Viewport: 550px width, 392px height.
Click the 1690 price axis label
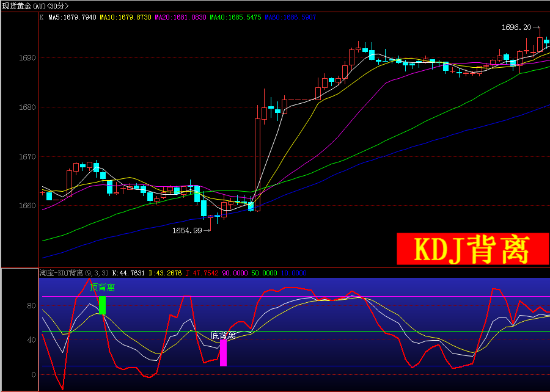click(x=28, y=58)
